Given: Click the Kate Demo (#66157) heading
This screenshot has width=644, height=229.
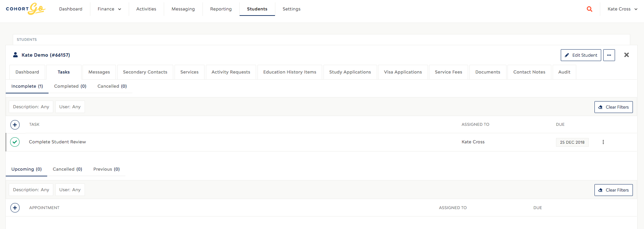Looking at the screenshot, I should [x=46, y=55].
